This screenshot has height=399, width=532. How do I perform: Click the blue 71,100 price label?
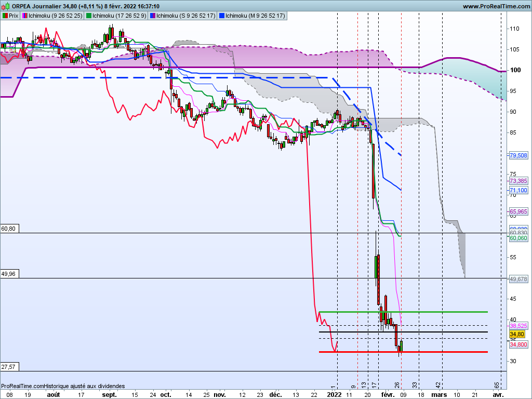pyautogui.click(x=518, y=190)
